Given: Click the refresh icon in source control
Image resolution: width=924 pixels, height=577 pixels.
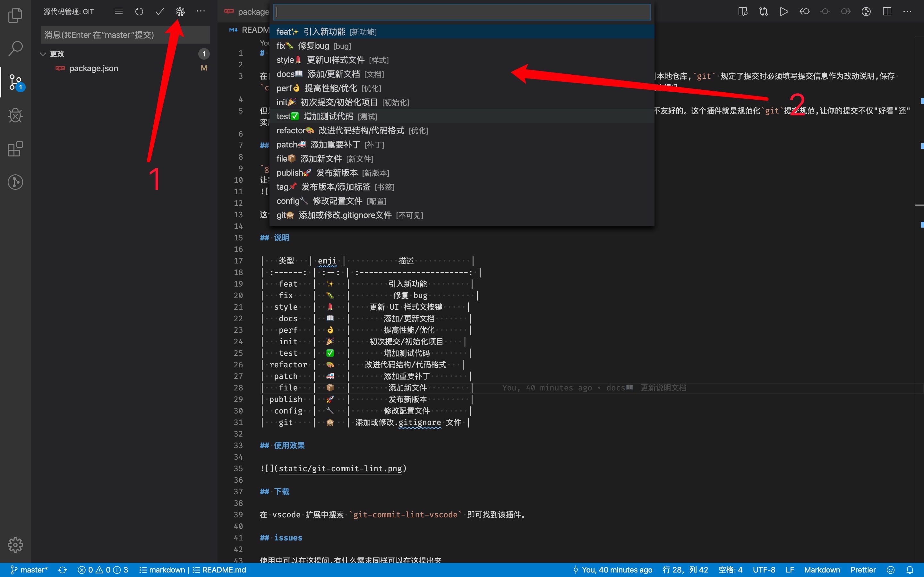Looking at the screenshot, I should click(139, 12).
